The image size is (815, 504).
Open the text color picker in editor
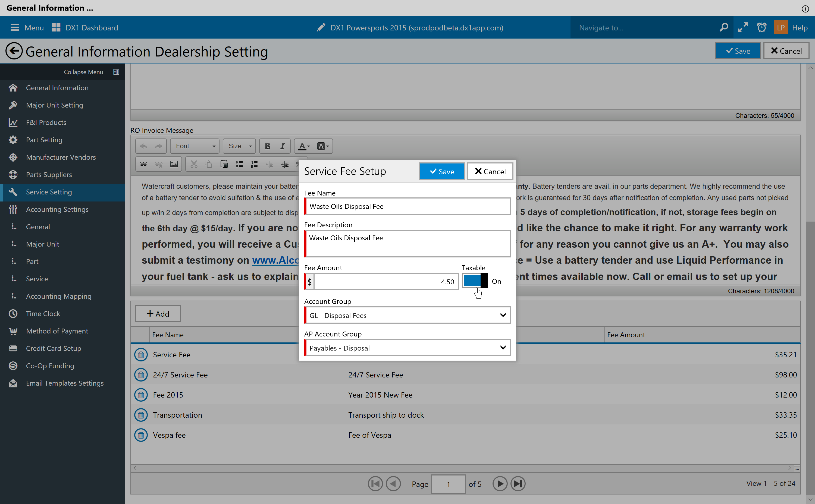pyautogui.click(x=304, y=146)
